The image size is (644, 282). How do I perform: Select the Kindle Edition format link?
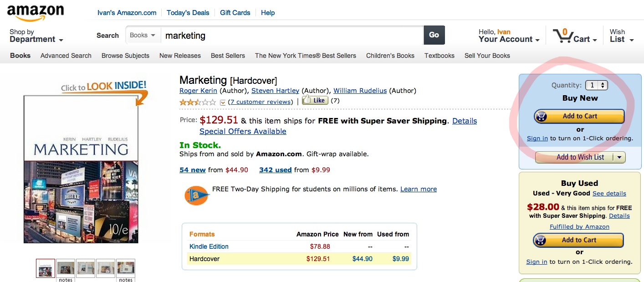[209, 246]
